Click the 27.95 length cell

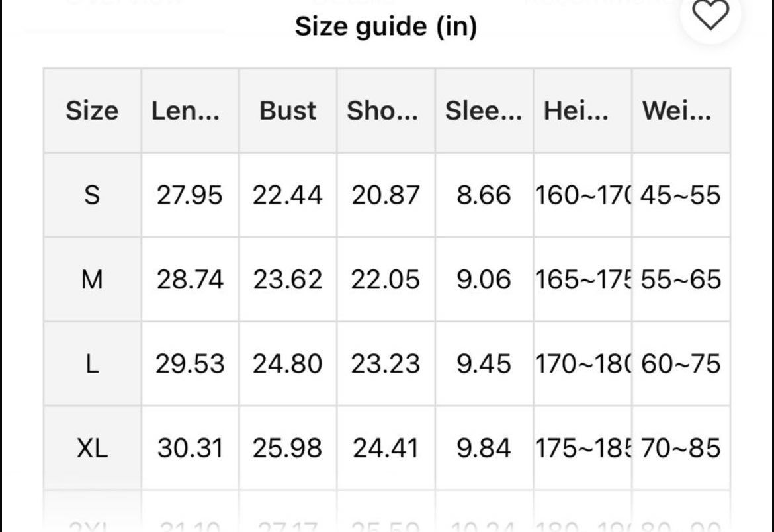coord(190,195)
